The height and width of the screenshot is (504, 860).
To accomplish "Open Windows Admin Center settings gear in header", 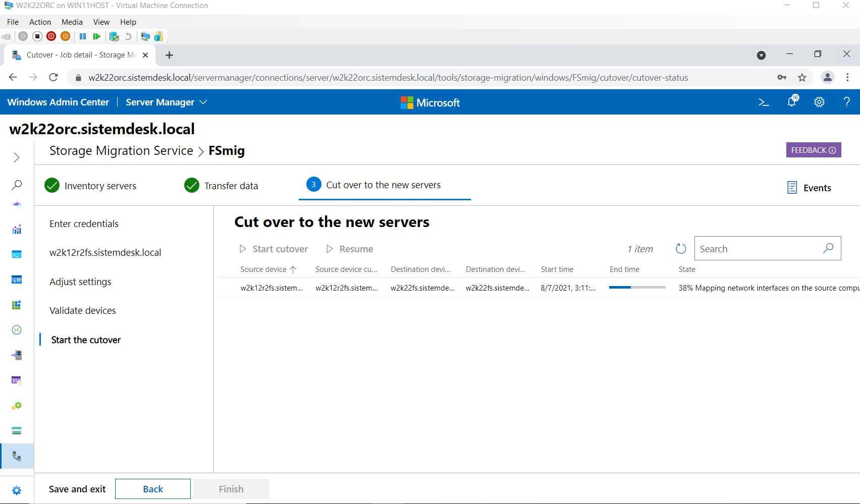I will click(x=819, y=102).
